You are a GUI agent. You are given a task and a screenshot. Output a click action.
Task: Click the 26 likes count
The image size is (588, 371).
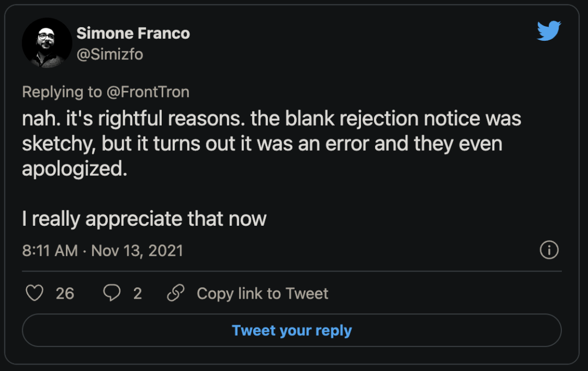pos(65,294)
